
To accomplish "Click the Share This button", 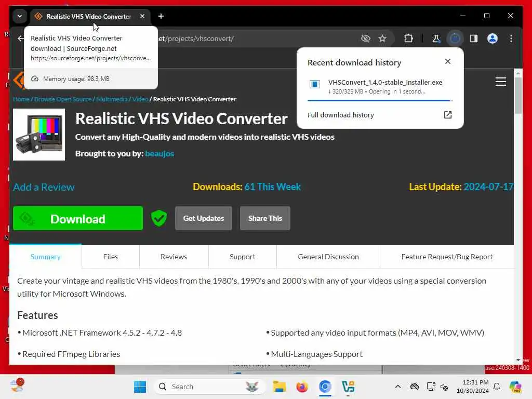I will click(x=265, y=218).
